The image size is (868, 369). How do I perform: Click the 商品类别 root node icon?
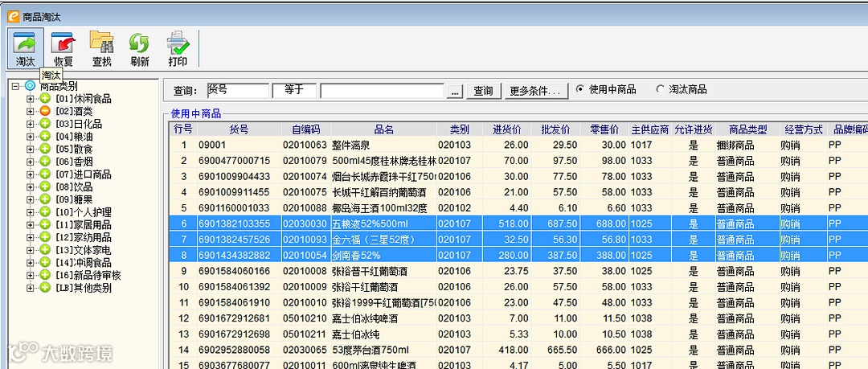click(30, 87)
